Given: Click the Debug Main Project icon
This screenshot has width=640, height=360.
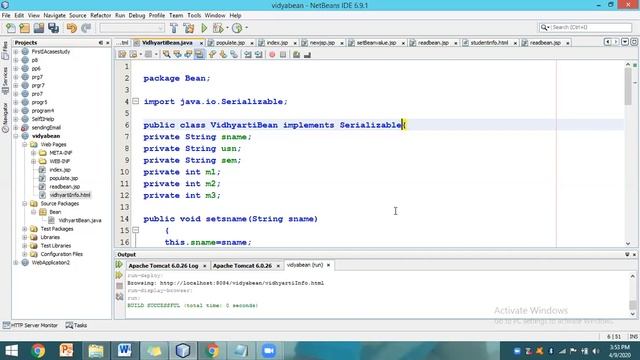Looking at the screenshot, I should click(218, 28).
